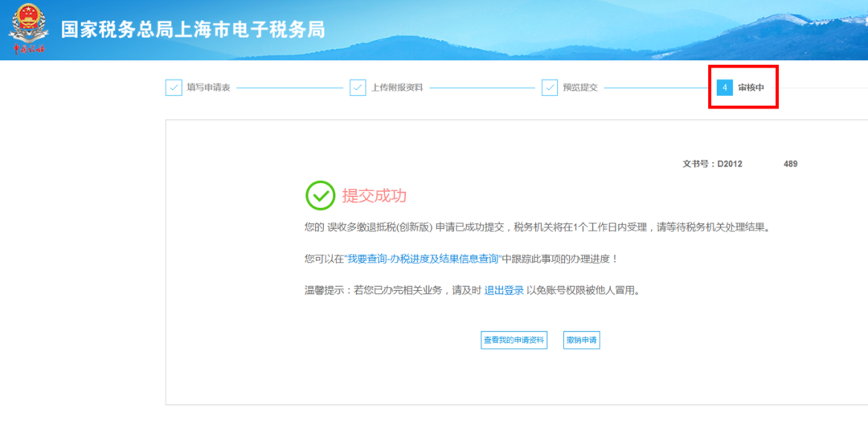Screen dimensions: 868x429
Task: Click progress line between 填写申请表 and 上传附报资料
Action: (289, 88)
